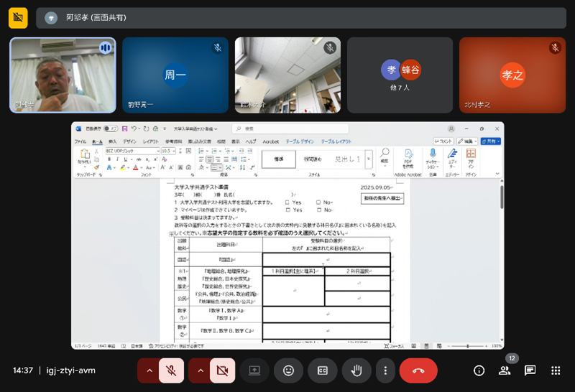The height and width of the screenshot is (392, 575).
Task: Click the yellow icon beside the presenter name
Action: [x=18, y=17]
